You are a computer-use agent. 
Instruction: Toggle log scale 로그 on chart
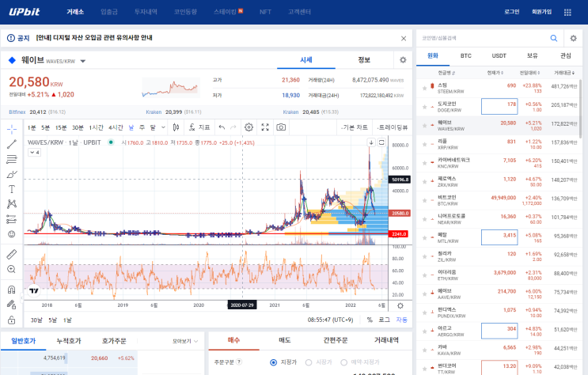(x=384, y=320)
